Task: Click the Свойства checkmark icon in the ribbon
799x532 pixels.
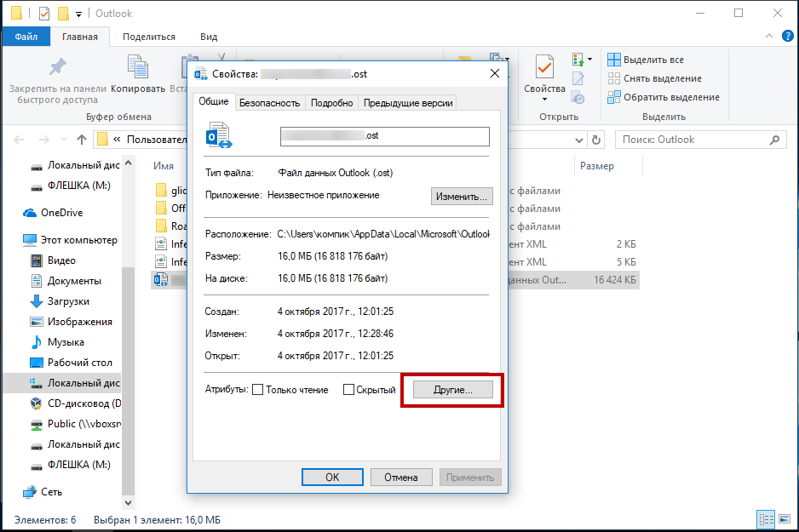Action: click(x=544, y=68)
